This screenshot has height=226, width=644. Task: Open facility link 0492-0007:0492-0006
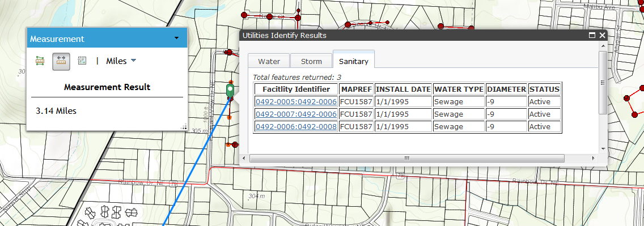click(296, 114)
